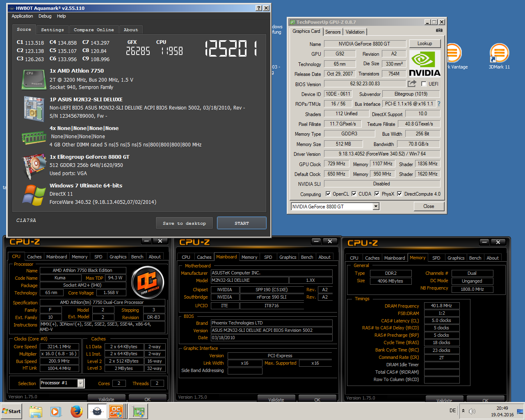Click the GPU Name field in GPU-Z
The image size is (525, 420).
pyautogui.click(x=365, y=44)
